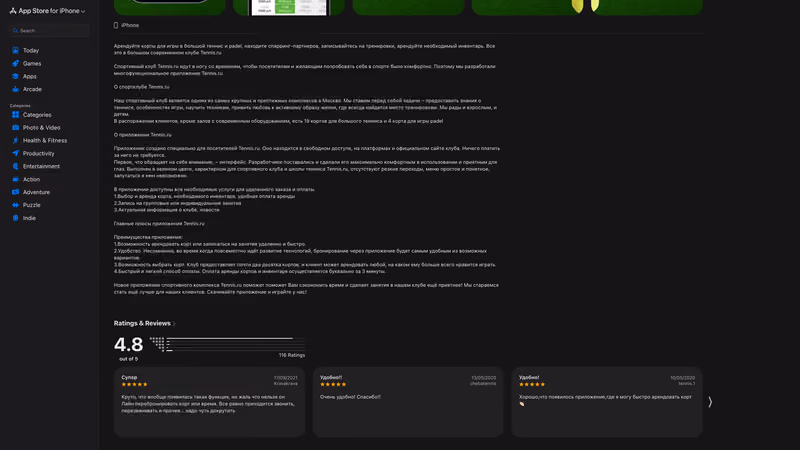Viewport: 800px width, 450px height.
Task: Show next reviews with the right arrow
Action: [710, 402]
